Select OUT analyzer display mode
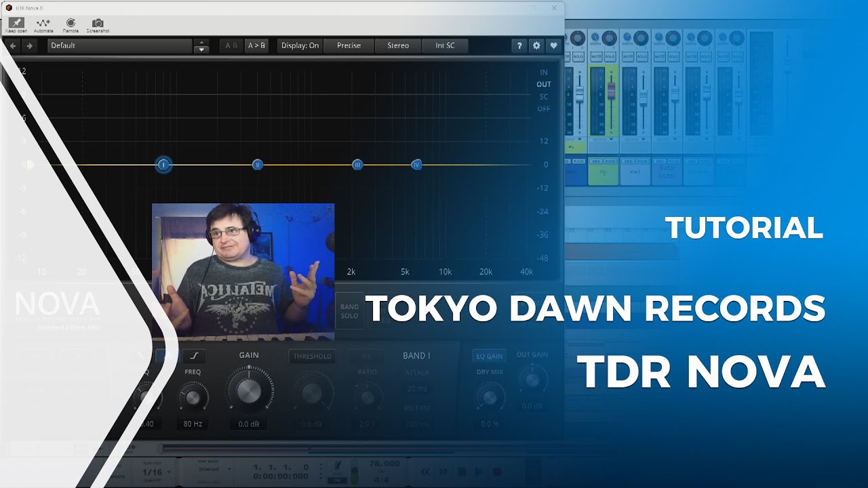The height and width of the screenshot is (488, 868). click(544, 84)
